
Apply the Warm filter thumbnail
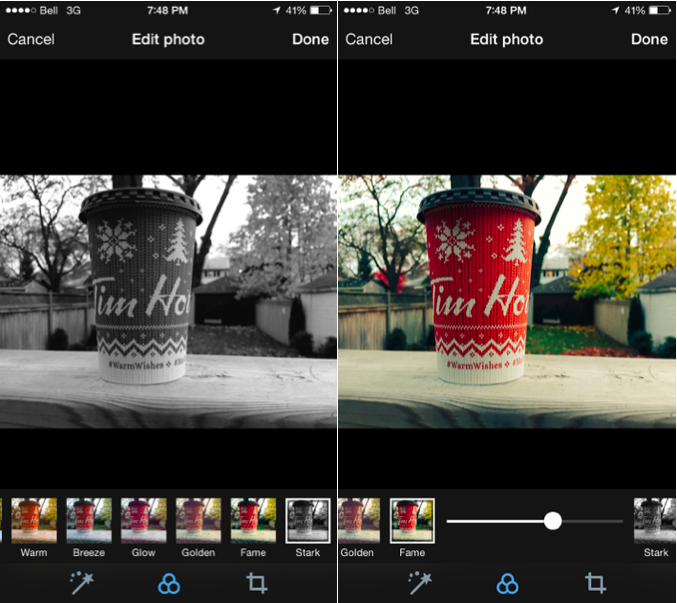pos(33,520)
